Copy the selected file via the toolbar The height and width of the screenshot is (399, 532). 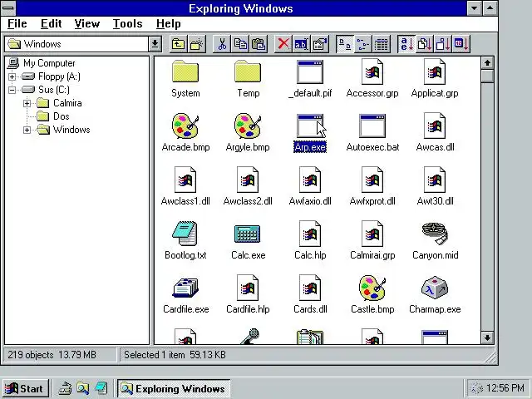[x=240, y=44]
